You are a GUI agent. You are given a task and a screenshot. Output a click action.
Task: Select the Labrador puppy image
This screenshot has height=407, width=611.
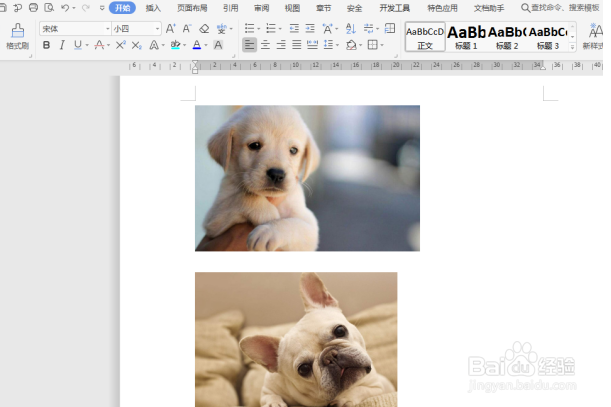307,178
